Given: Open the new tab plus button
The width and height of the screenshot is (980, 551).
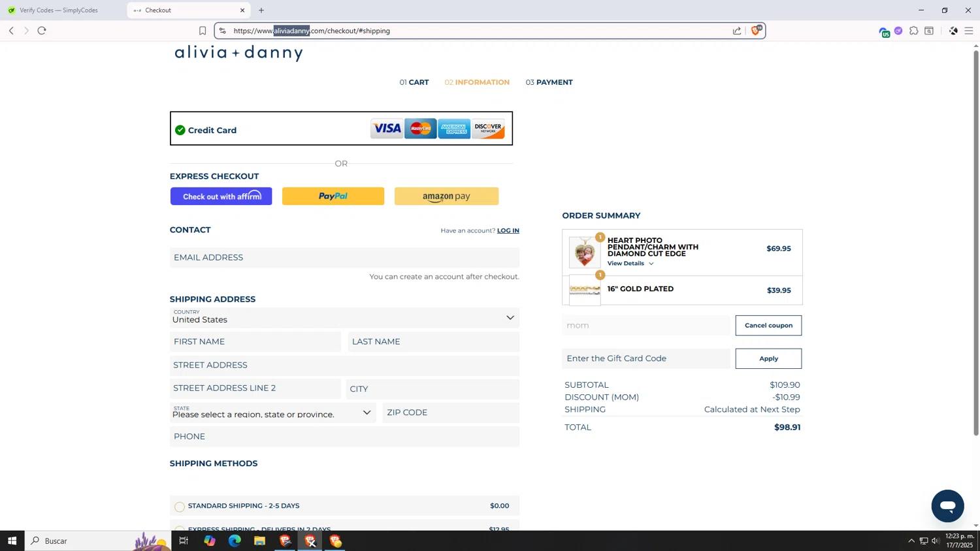Looking at the screenshot, I should 261,10.
